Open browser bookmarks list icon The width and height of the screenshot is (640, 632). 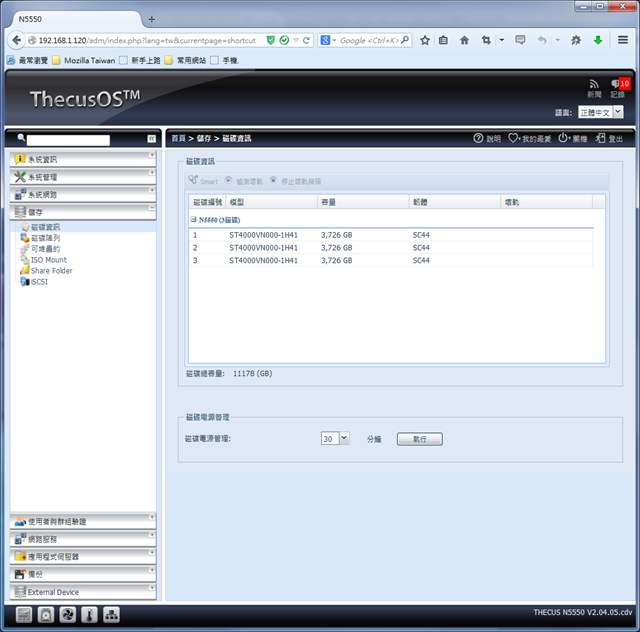443,40
